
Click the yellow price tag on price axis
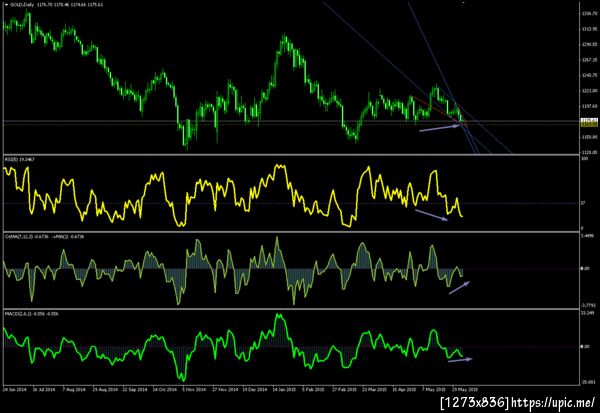pyautogui.click(x=589, y=124)
